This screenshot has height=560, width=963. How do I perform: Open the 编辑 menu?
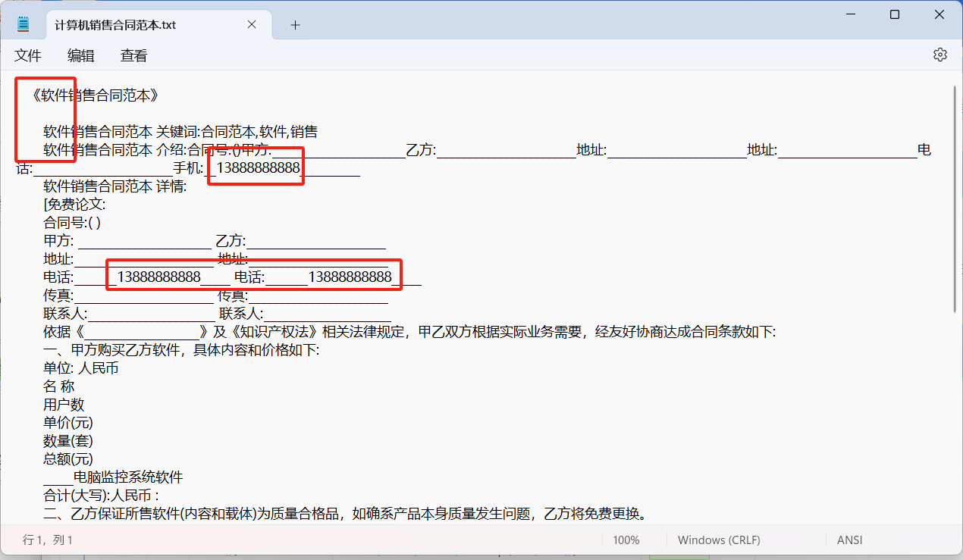coord(81,55)
